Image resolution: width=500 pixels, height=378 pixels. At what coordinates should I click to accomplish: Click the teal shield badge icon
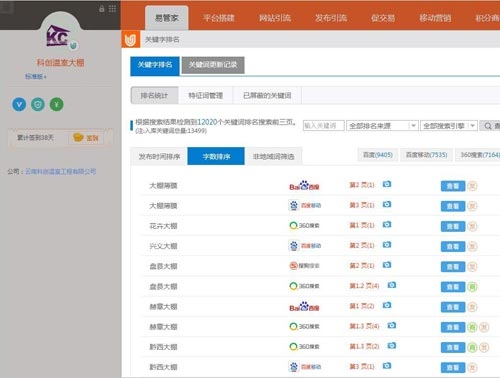coord(38,105)
